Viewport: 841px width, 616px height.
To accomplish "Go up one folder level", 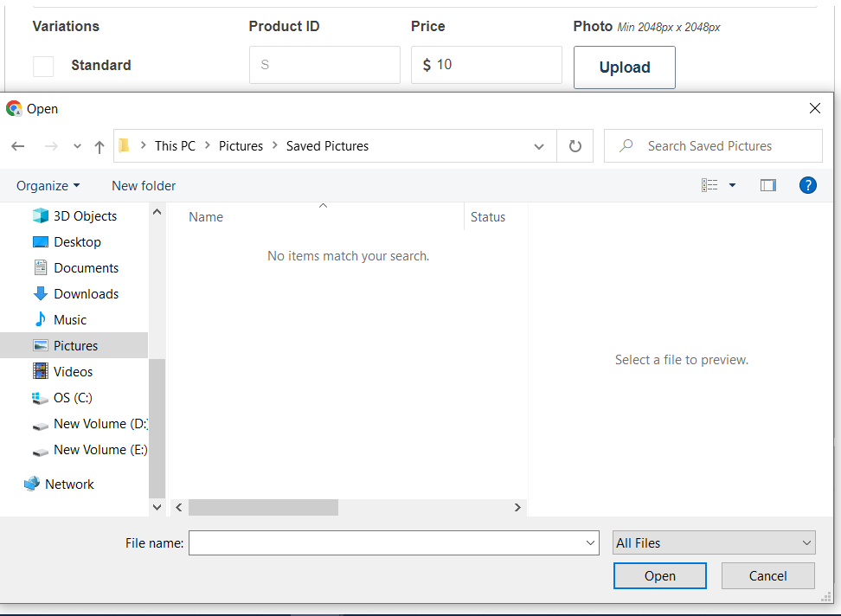I will click(99, 145).
